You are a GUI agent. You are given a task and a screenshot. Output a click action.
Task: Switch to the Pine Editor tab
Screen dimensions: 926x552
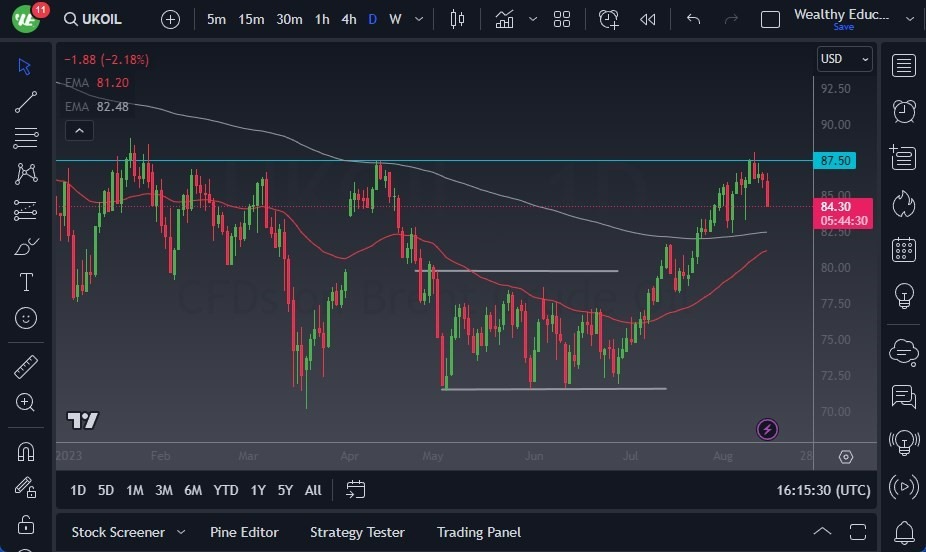(244, 532)
